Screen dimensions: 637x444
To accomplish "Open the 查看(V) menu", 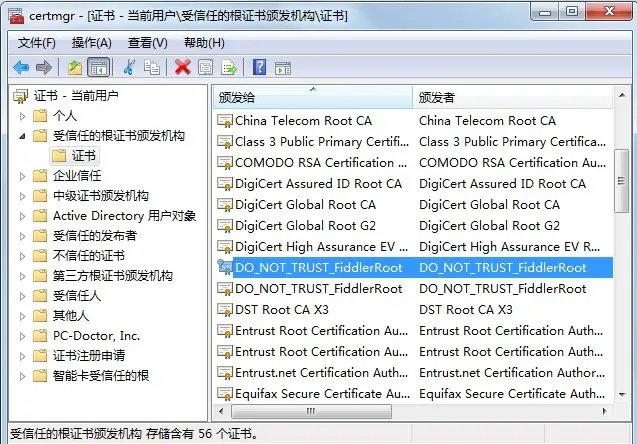I will [x=147, y=43].
